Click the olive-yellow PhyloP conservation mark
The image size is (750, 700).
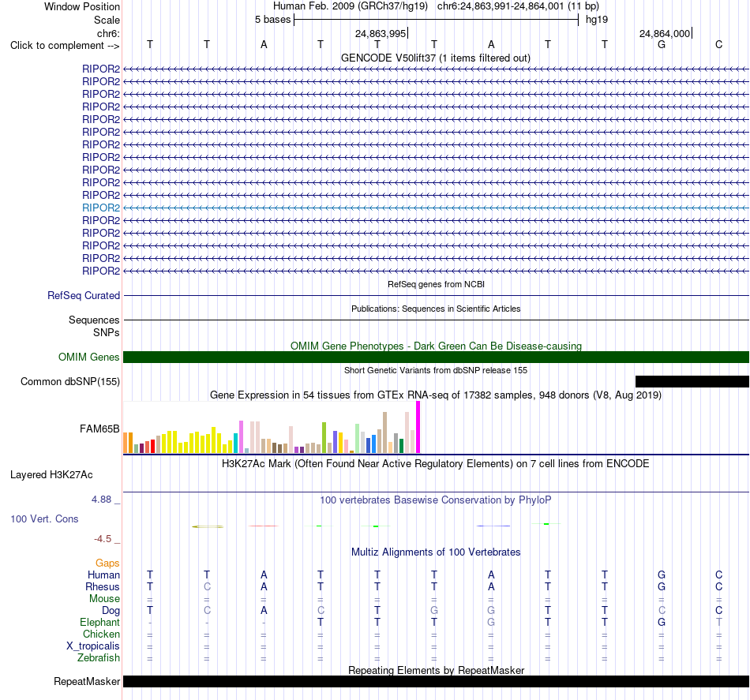pos(208,526)
